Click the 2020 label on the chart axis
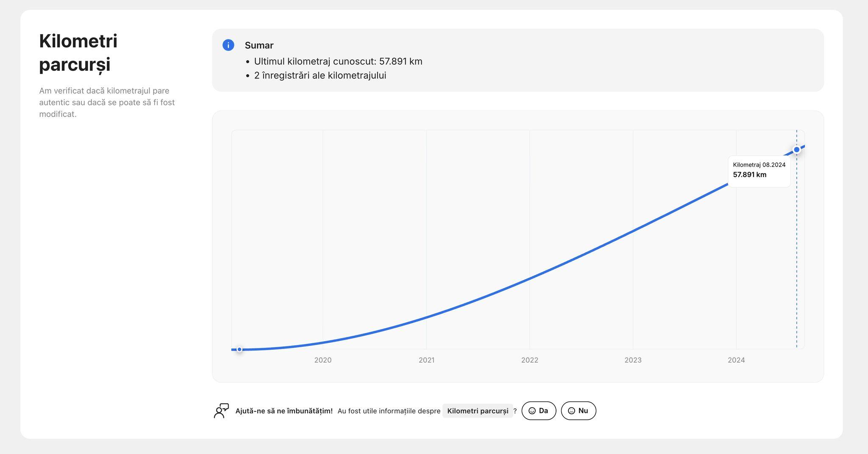Viewport: 868px width, 454px height. [x=323, y=360]
